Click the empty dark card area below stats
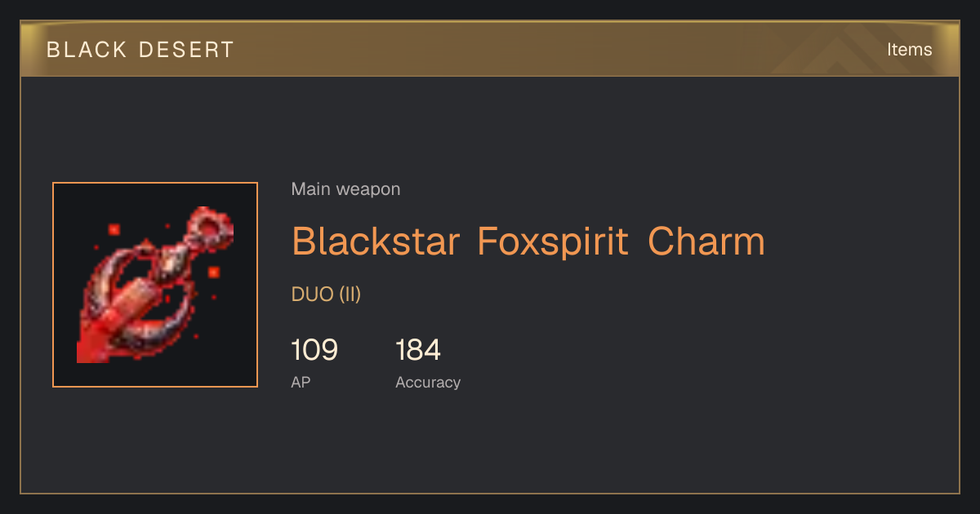The image size is (980, 514). coord(490,445)
